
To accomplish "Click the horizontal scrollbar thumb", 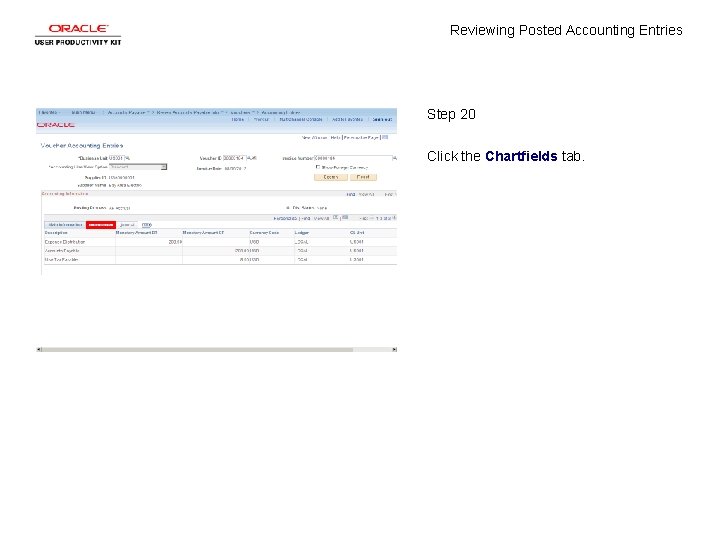I will tap(197, 350).
